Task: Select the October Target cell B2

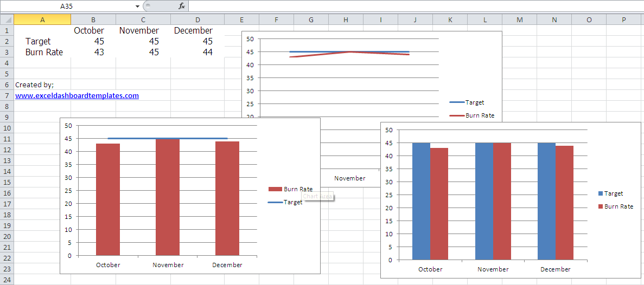Action: [x=93, y=41]
